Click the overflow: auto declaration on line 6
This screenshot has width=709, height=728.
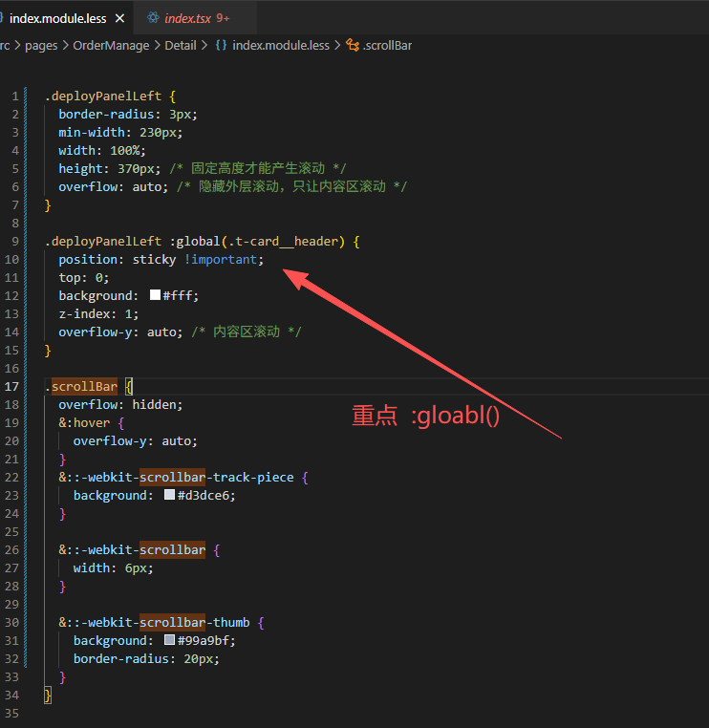pos(114,186)
